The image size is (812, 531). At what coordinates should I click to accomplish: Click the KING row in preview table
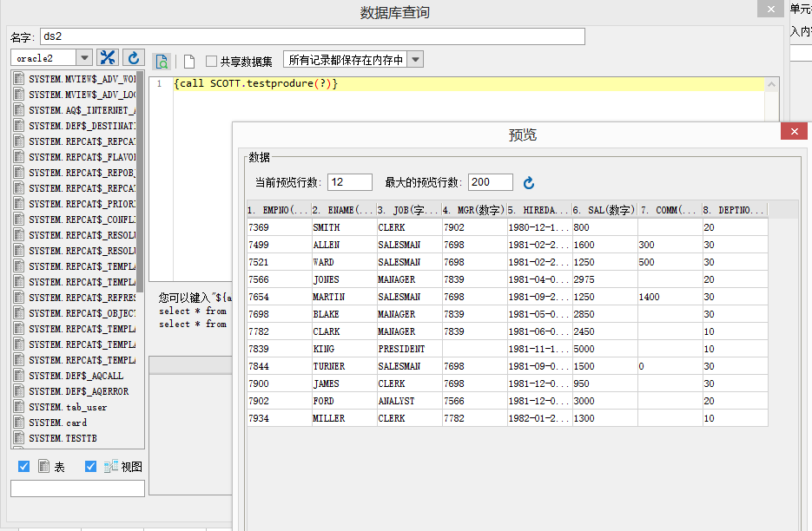pos(507,349)
